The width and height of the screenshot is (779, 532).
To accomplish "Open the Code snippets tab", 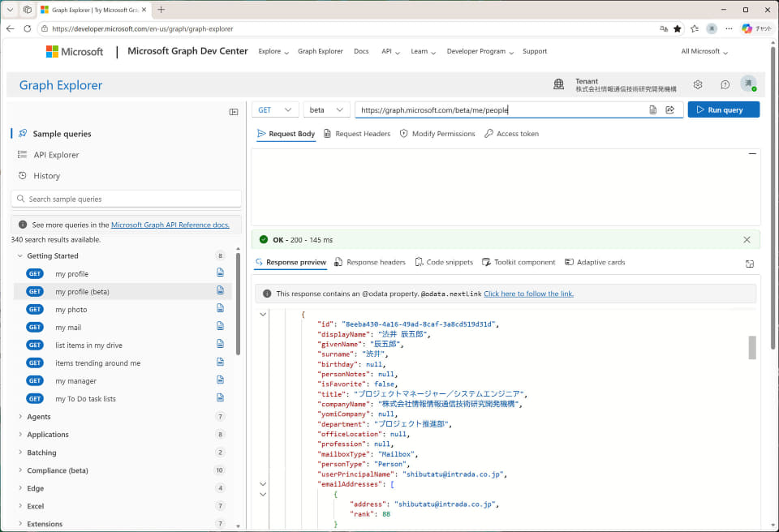I will 444,262.
